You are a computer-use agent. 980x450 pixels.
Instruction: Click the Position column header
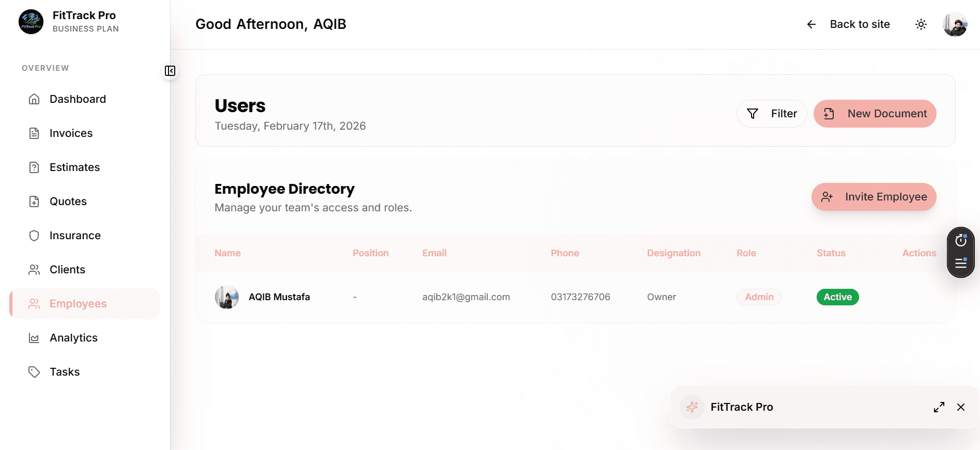coord(371,253)
